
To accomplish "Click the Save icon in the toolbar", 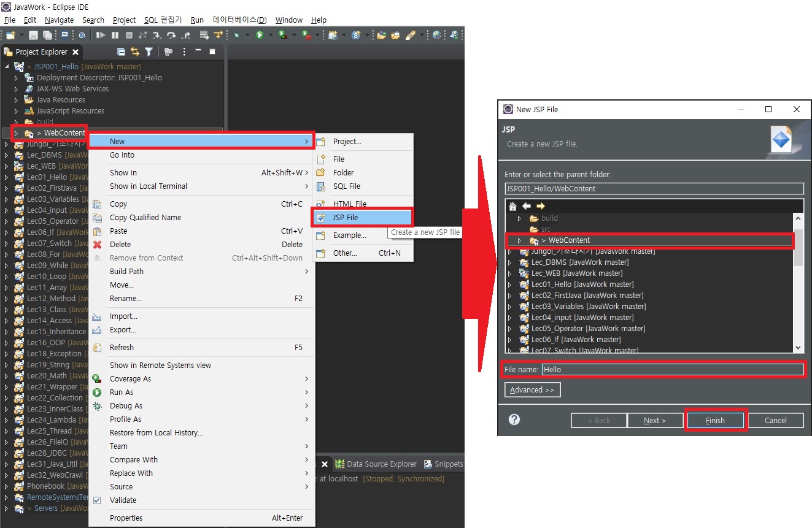I will 33,35.
